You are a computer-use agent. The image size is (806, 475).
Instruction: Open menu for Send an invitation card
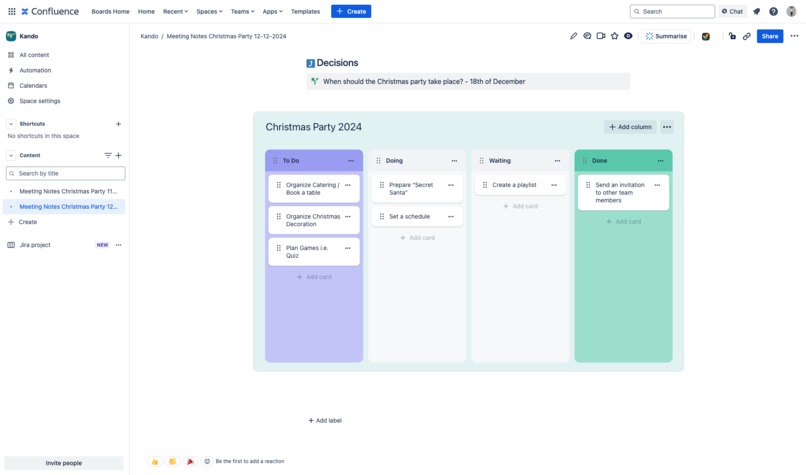pos(657,185)
